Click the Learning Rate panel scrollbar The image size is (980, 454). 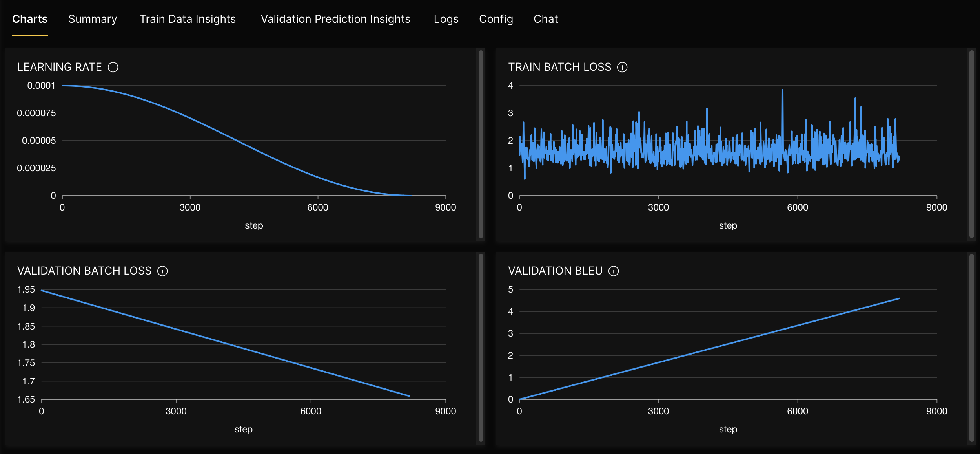[481, 144]
